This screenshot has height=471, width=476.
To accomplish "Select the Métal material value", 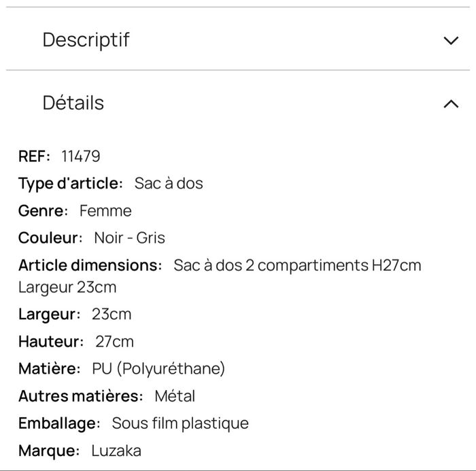I will pyautogui.click(x=175, y=396).
